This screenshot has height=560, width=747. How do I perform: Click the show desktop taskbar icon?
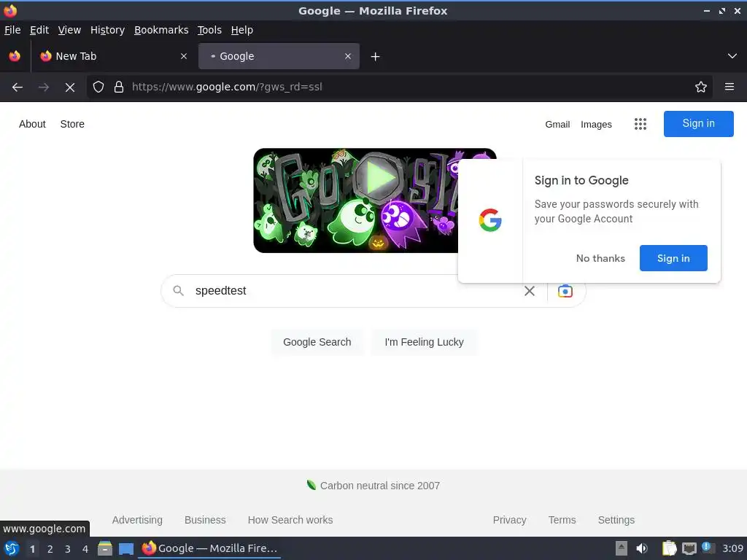pyautogui.click(x=126, y=548)
